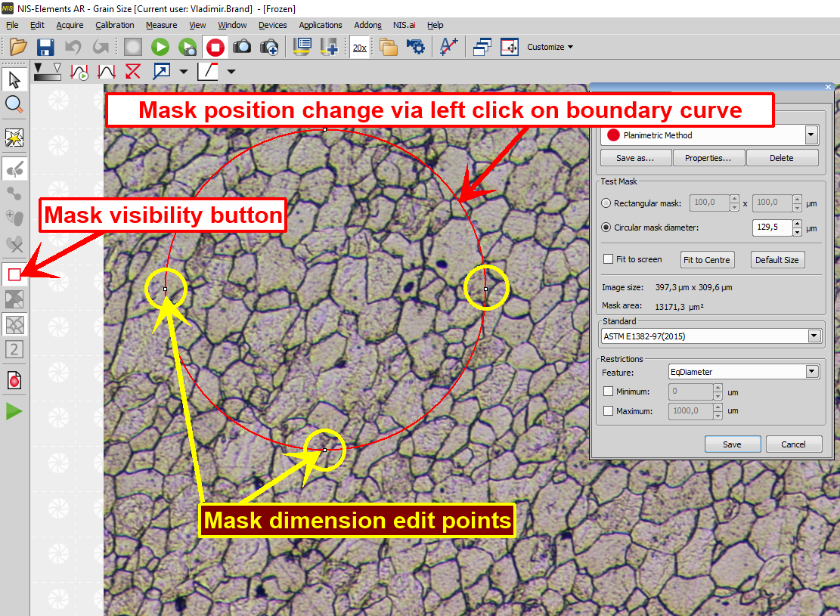840x616 pixels.
Task: Open the ASTM E1382-97 standard dropdown
Action: [x=814, y=336]
